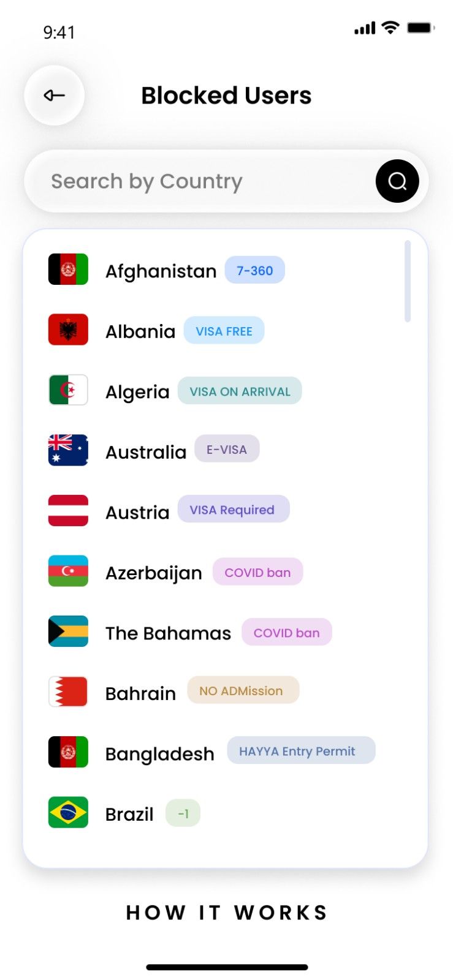This screenshot has width=453, height=980.
Task: Click the E-VISA tag for Australia
Action: 227,450
